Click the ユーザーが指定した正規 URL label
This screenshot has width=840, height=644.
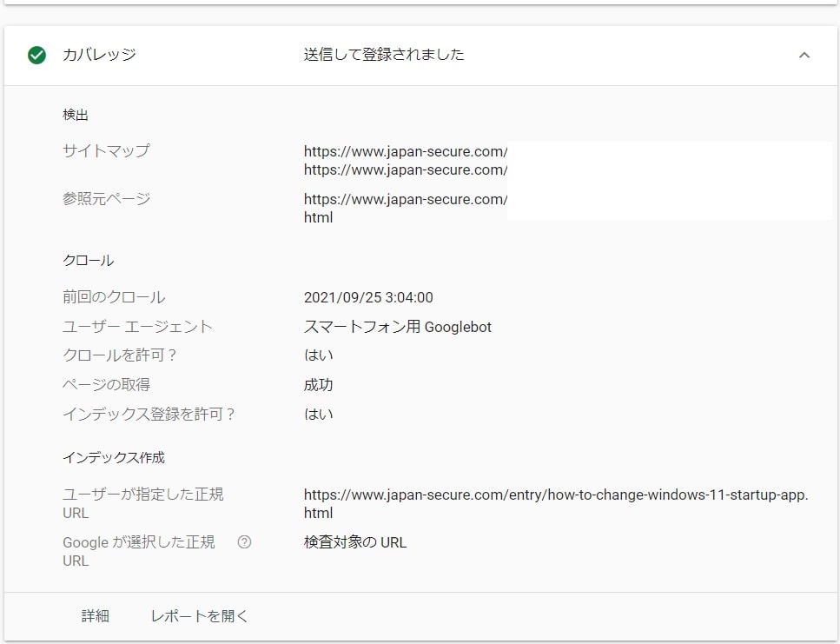tap(143, 503)
